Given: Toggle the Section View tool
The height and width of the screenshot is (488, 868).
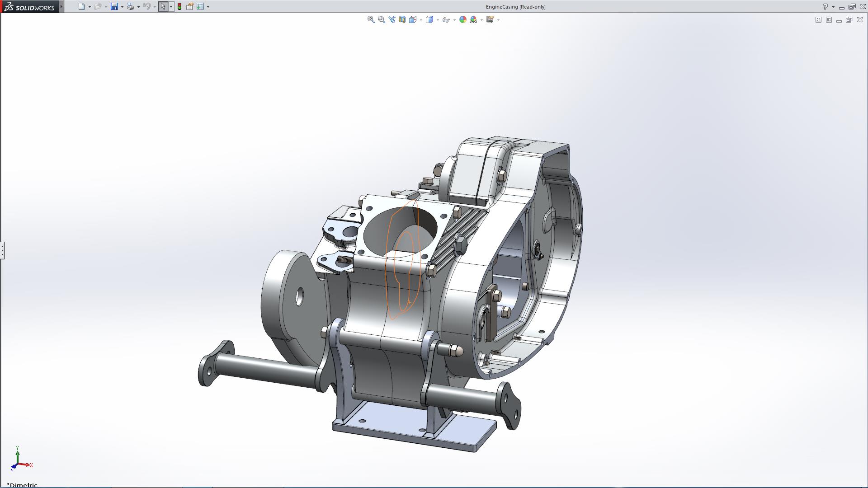Looking at the screenshot, I should pos(402,19).
